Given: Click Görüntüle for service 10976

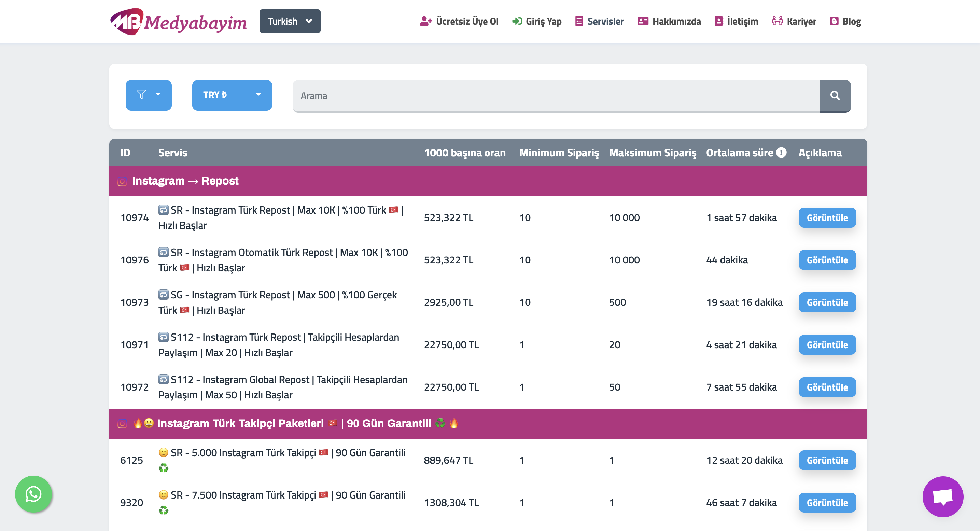Looking at the screenshot, I should [827, 260].
